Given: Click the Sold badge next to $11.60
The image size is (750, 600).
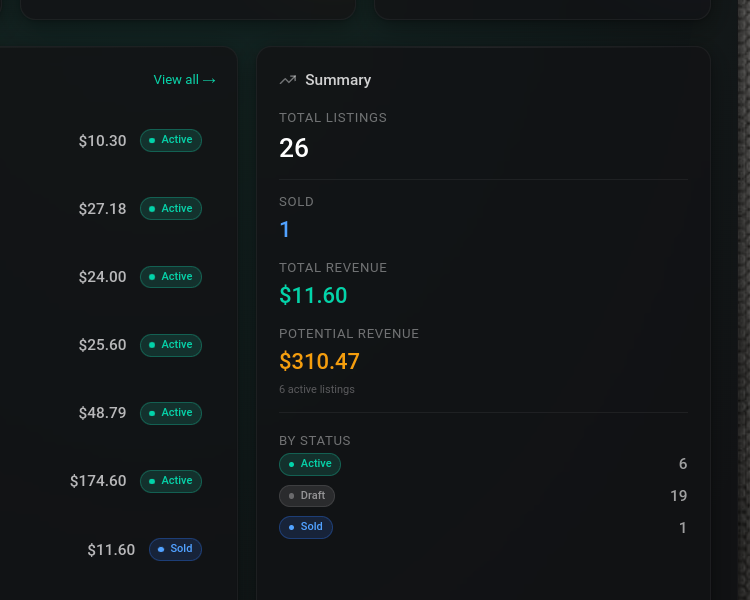Looking at the screenshot, I should [175, 549].
